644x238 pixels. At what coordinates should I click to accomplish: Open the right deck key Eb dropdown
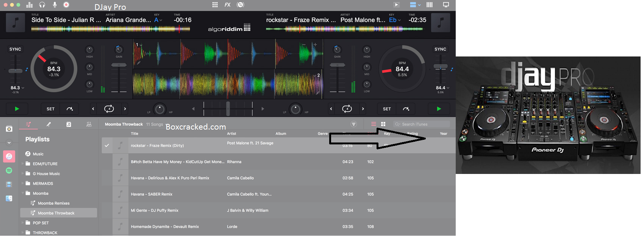[x=395, y=20]
